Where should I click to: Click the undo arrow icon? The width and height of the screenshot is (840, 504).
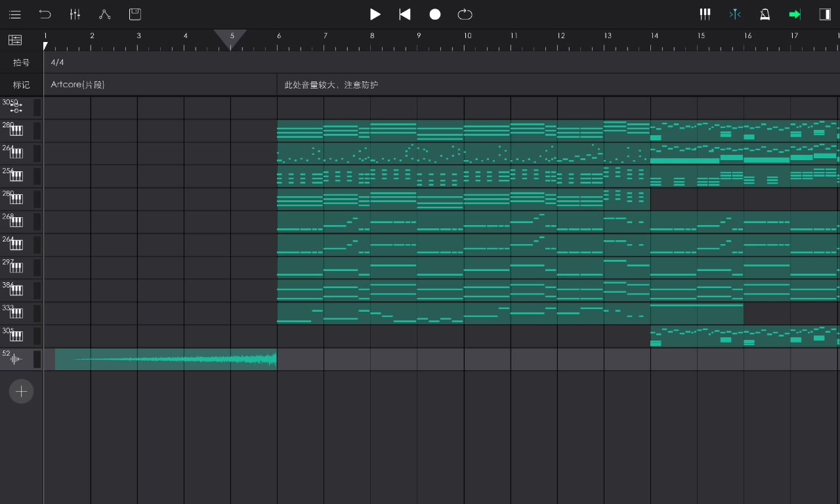click(x=45, y=14)
